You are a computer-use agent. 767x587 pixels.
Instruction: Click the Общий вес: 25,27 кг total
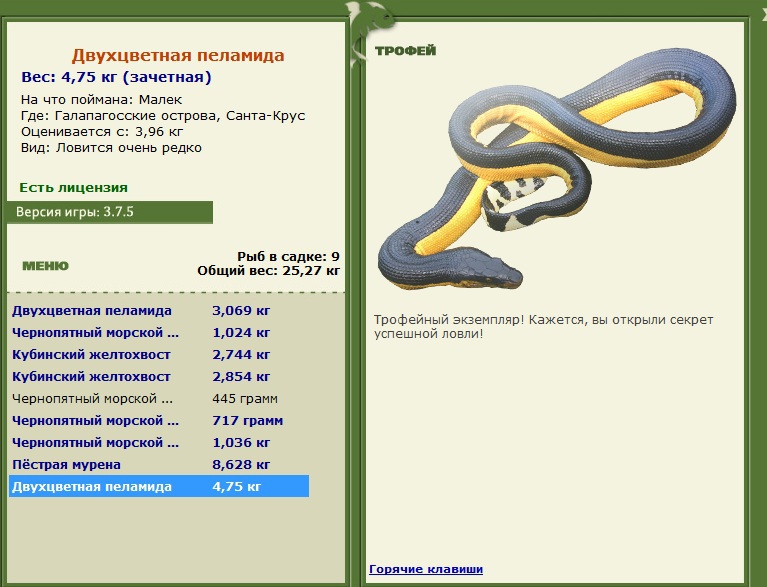coord(269,271)
